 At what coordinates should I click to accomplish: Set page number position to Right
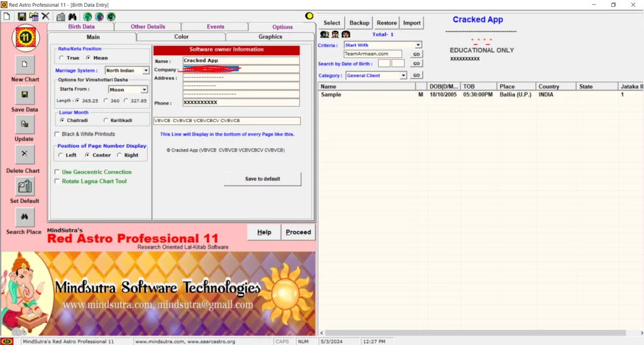(x=119, y=155)
